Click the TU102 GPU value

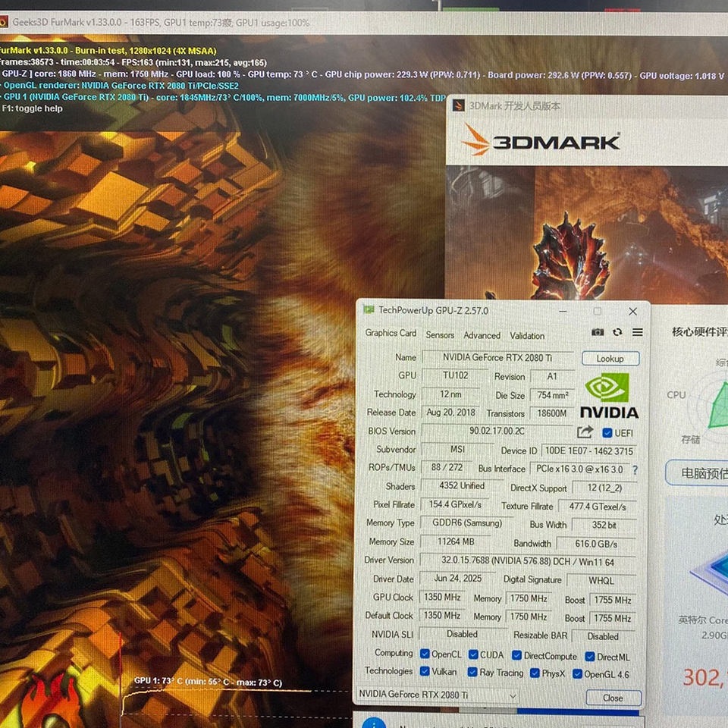pyautogui.click(x=455, y=375)
